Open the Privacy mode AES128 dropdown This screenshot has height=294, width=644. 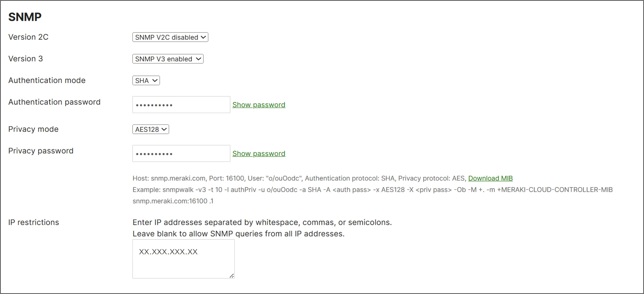pos(150,129)
